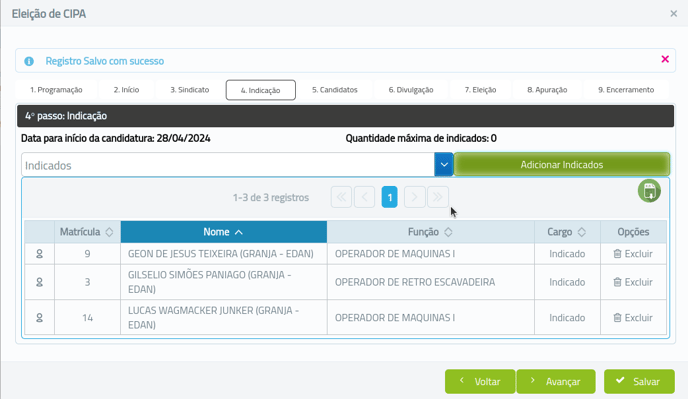Sort table by Nome column

click(x=224, y=232)
